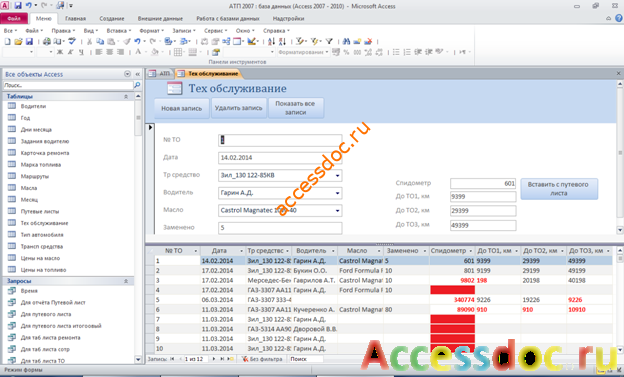Switch to the Создание ribbon tab
This screenshot has height=377, width=624.
point(112,18)
